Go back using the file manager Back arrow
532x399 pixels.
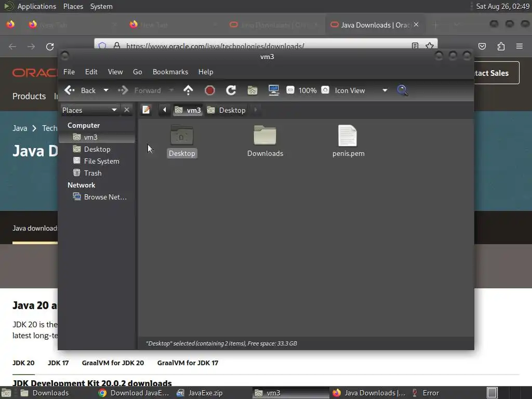tap(79, 90)
